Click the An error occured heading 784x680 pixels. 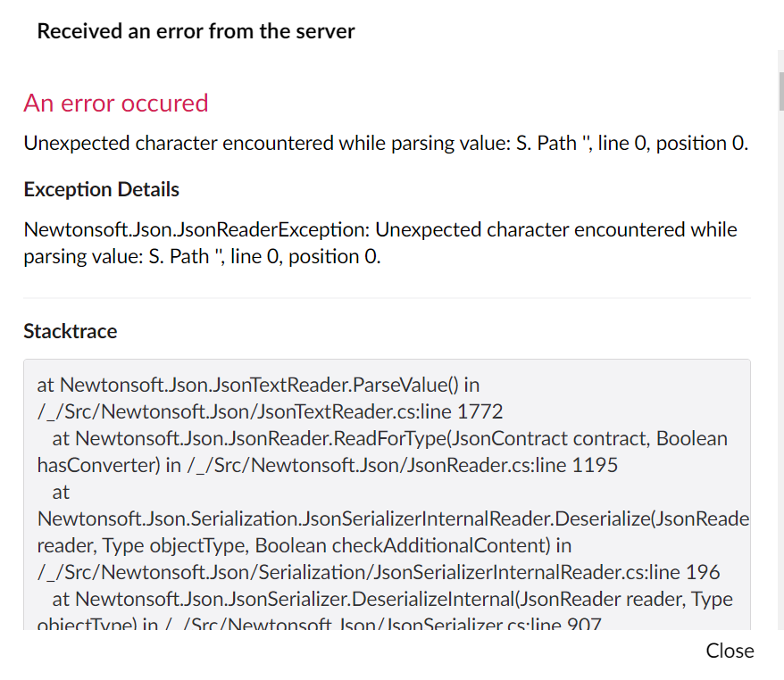coord(115,104)
